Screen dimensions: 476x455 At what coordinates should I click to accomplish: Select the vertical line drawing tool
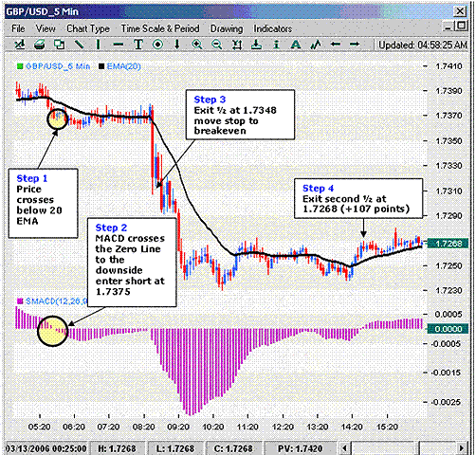(x=99, y=45)
